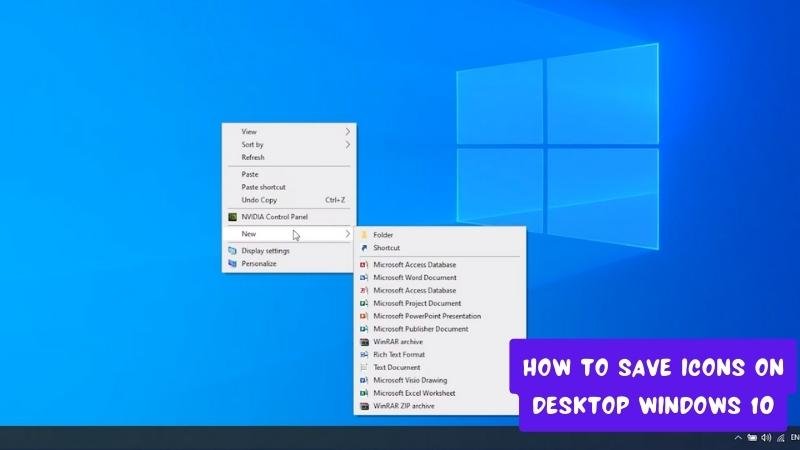The width and height of the screenshot is (800, 450).
Task: Click the battery icon in the system tray
Action: pyautogui.click(x=752, y=438)
